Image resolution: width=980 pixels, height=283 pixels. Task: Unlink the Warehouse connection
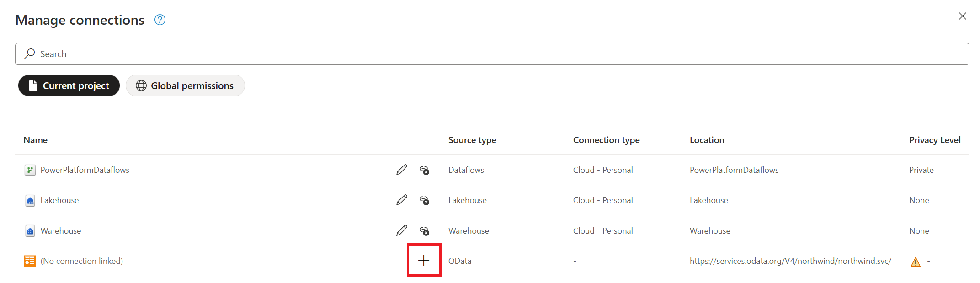(424, 231)
